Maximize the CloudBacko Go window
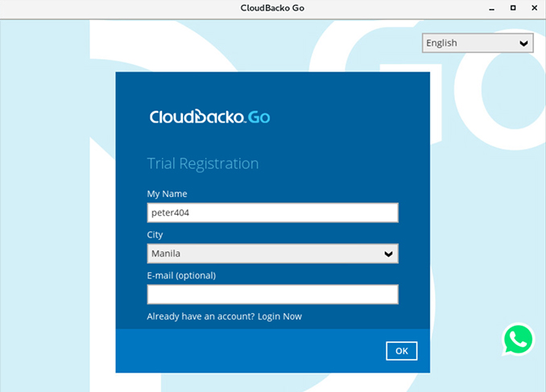 [x=513, y=8]
